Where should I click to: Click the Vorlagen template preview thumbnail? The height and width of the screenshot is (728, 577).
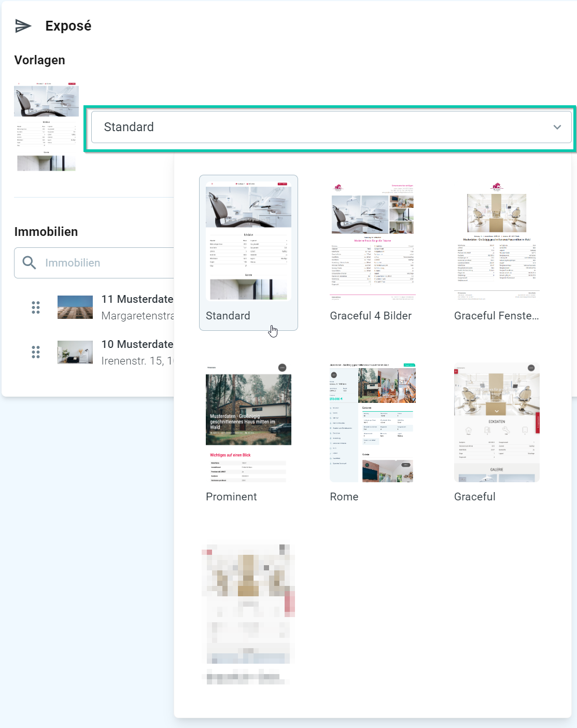47,127
